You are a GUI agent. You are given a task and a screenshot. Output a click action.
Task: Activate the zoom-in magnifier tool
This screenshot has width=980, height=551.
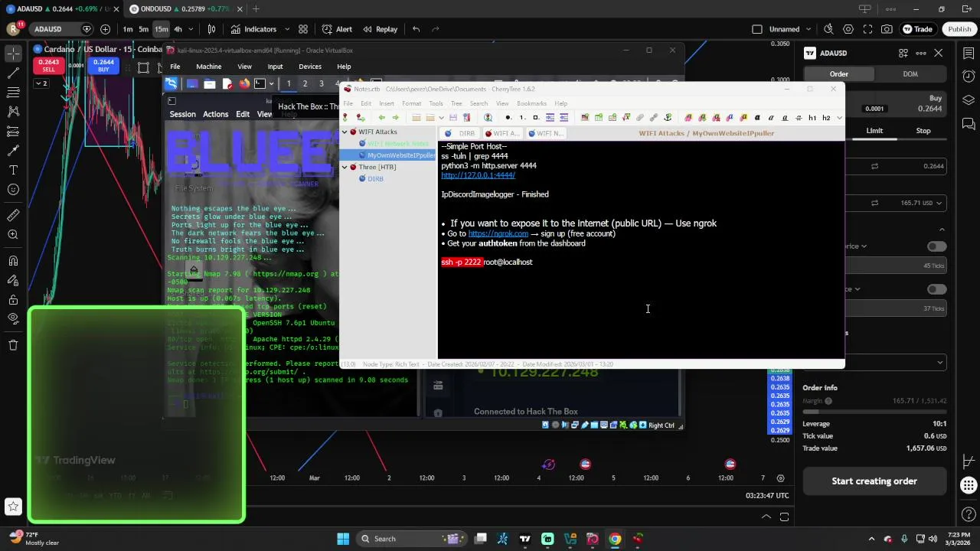(13, 235)
